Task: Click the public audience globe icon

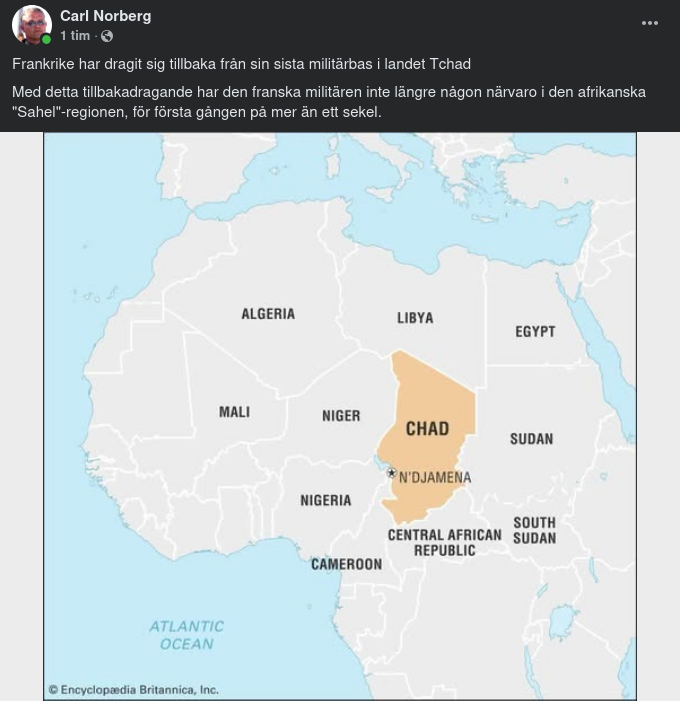Action: click(107, 36)
